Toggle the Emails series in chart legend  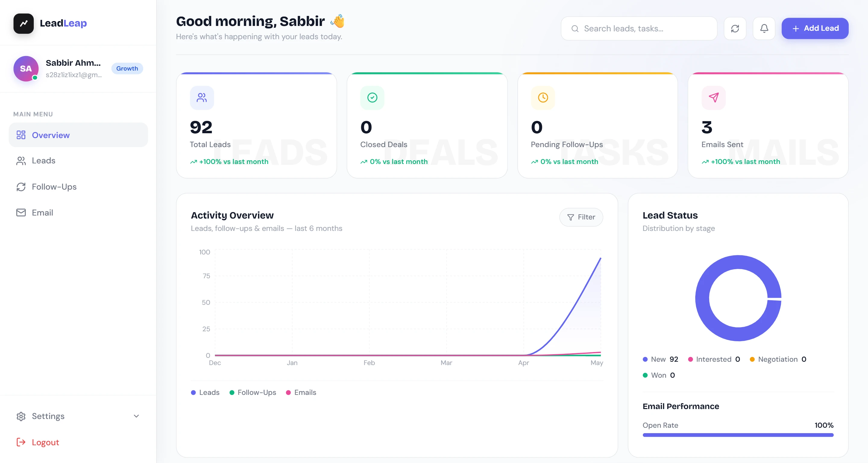coord(301,392)
